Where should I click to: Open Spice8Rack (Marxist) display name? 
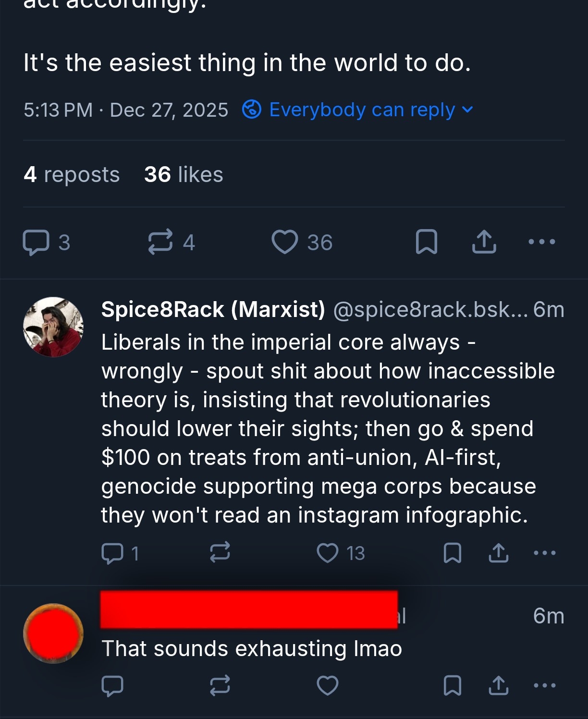213,310
